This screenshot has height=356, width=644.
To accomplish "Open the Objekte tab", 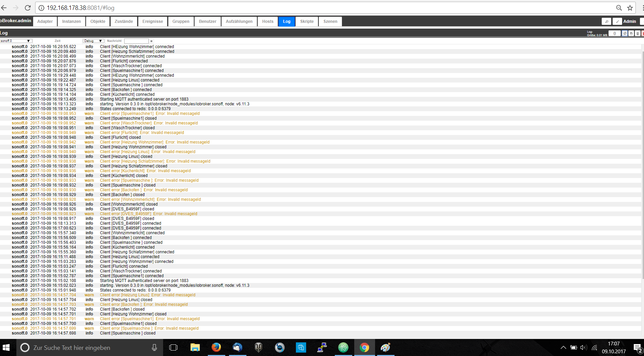I will click(98, 21).
